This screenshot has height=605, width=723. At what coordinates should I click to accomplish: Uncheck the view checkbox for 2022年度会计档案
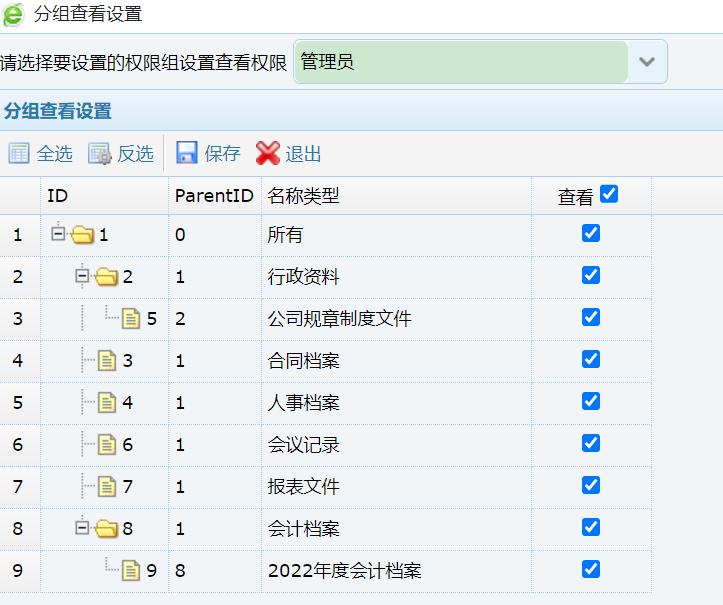tap(591, 569)
